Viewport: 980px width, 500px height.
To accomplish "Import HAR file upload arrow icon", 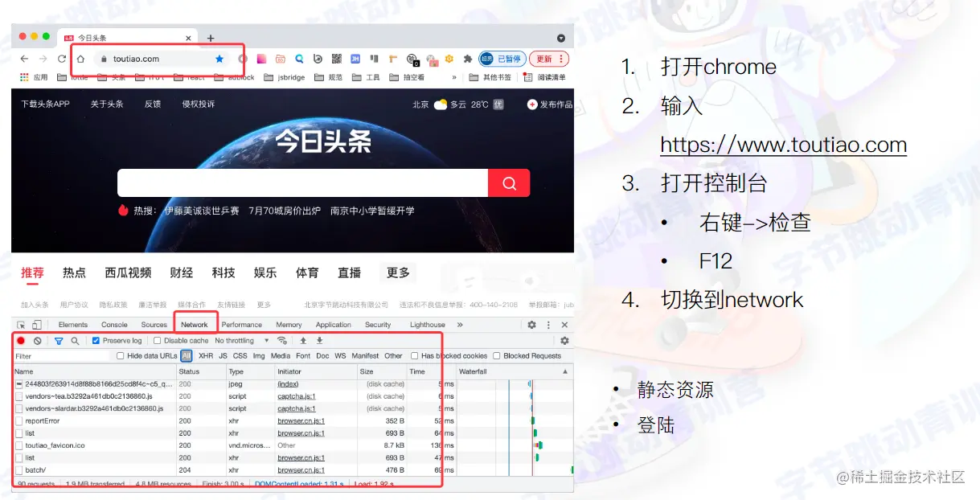I will (x=304, y=341).
